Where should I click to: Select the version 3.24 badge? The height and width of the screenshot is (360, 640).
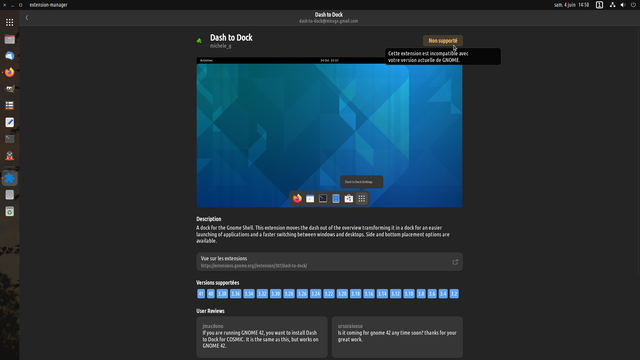pyautogui.click(x=316, y=294)
